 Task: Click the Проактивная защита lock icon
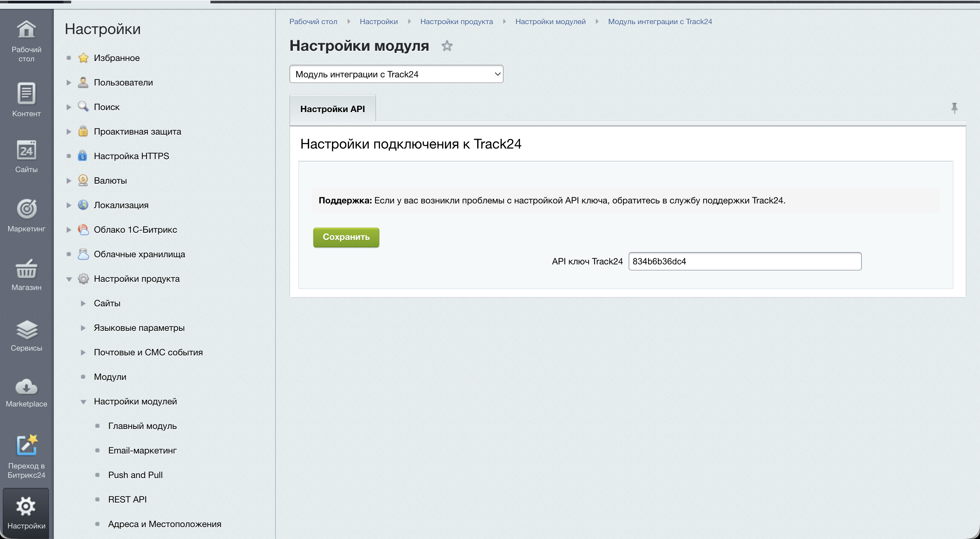click(83, 131)
